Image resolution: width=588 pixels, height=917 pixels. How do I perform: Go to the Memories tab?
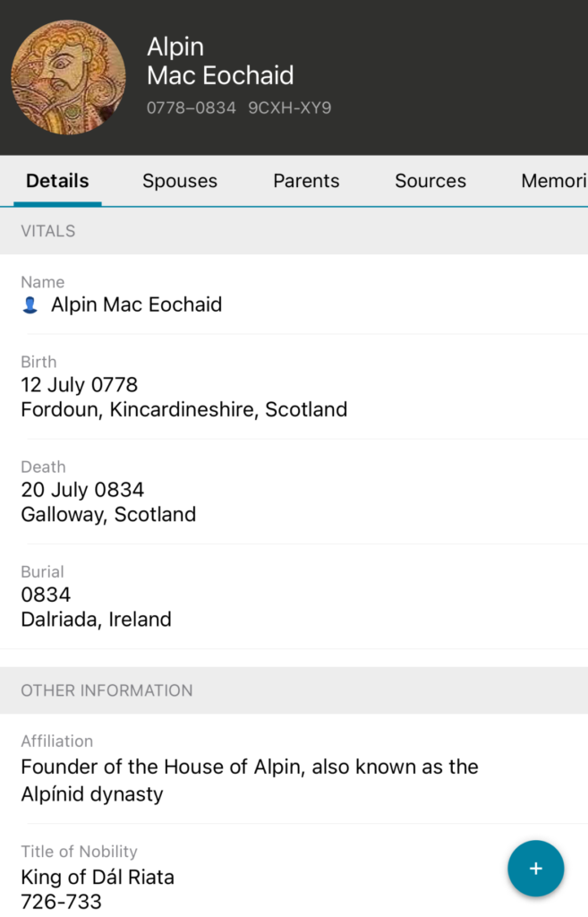[553, 181]
